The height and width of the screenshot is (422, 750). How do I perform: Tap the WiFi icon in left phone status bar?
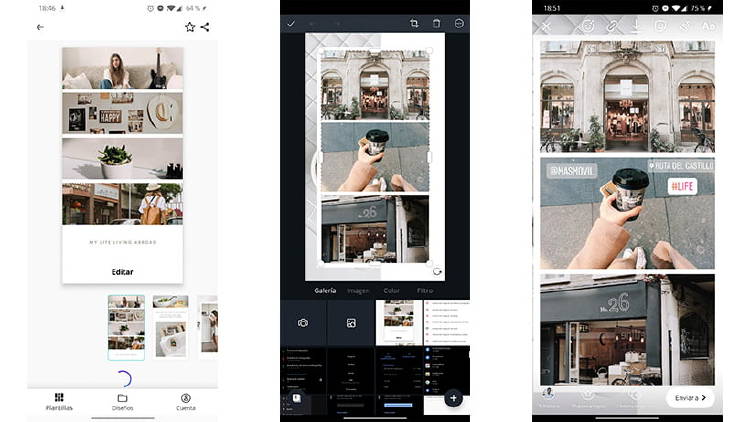click(171, 8)
